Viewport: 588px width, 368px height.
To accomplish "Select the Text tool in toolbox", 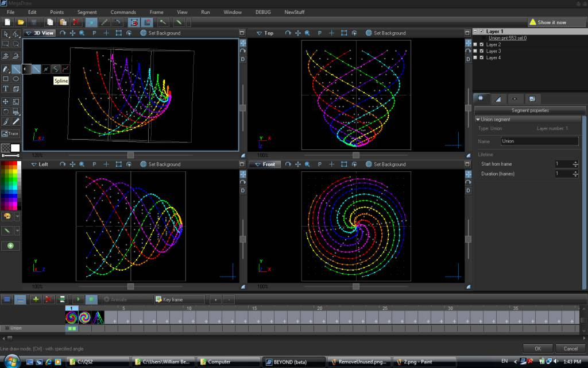I will (x=6, y=89).
